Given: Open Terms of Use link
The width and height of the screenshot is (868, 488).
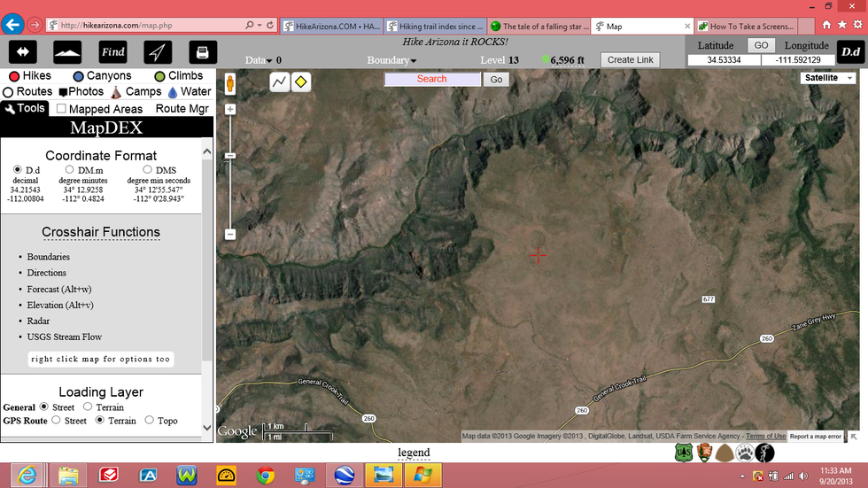Looking at the screenshot, I should click(765, 436).
